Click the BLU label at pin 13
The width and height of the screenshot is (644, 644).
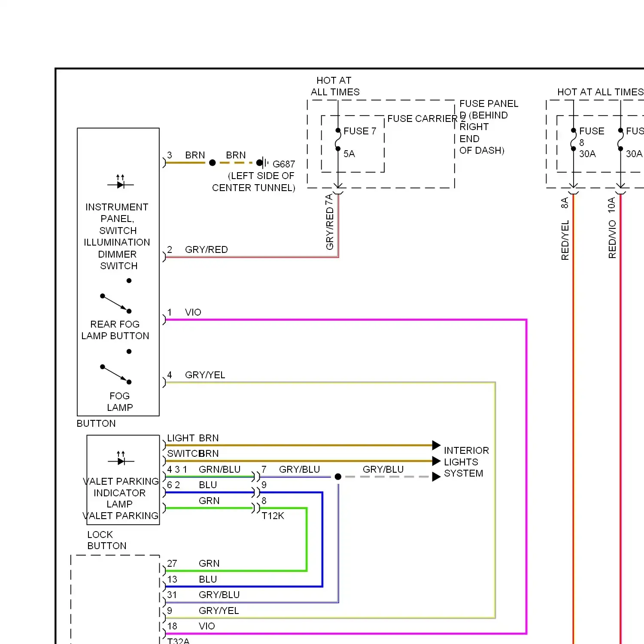pyautogui.click(x=208, y=579)
